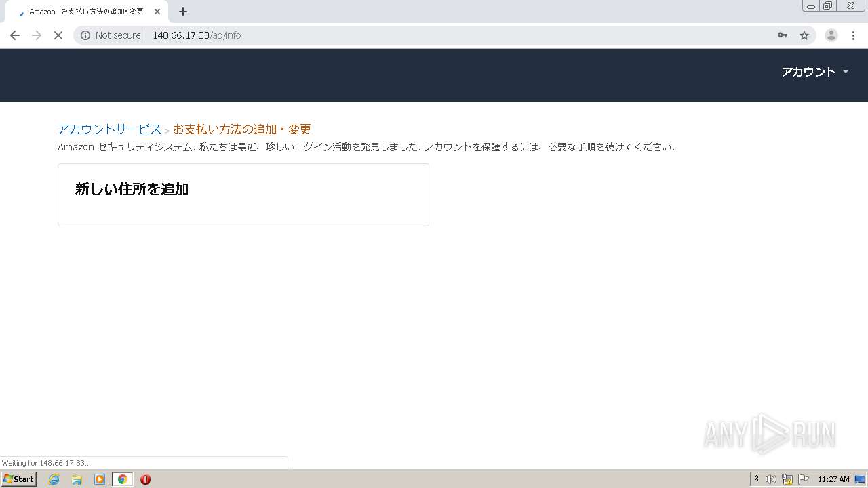868x488 pixels.
Task: View the Not secure site info icon
Action: pos(85,35)
